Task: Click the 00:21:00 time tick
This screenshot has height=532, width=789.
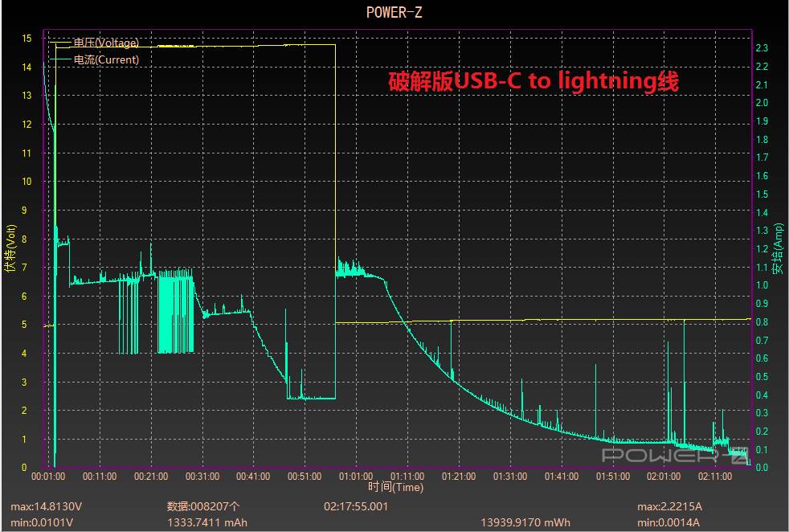Action: (151, 476)
